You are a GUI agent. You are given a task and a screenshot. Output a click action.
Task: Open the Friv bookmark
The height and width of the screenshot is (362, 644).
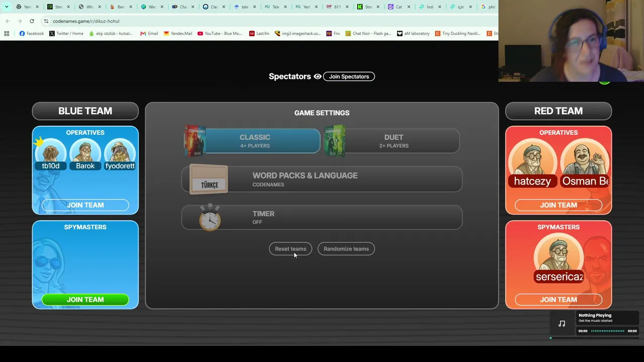334,34
